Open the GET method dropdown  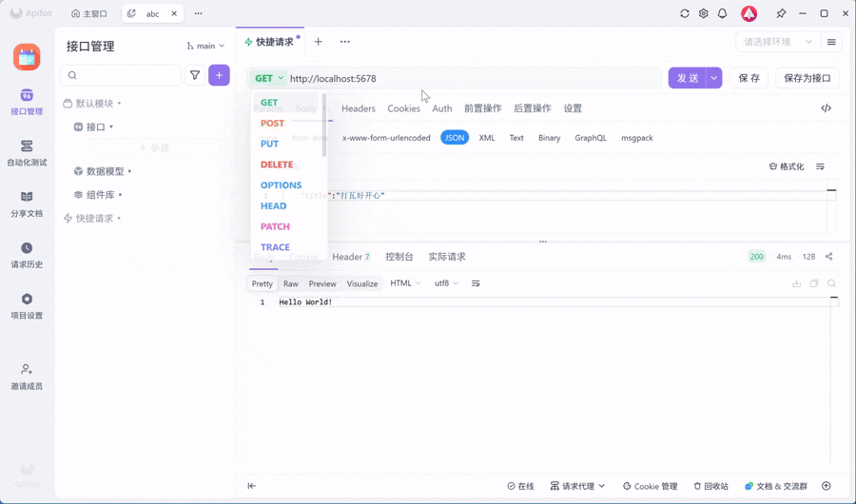pos(269,78)
